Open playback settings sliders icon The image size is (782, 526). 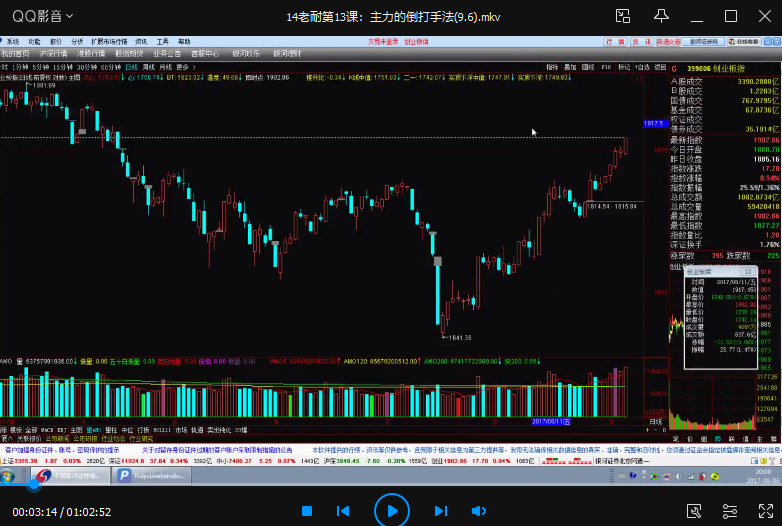pos(728,511)
